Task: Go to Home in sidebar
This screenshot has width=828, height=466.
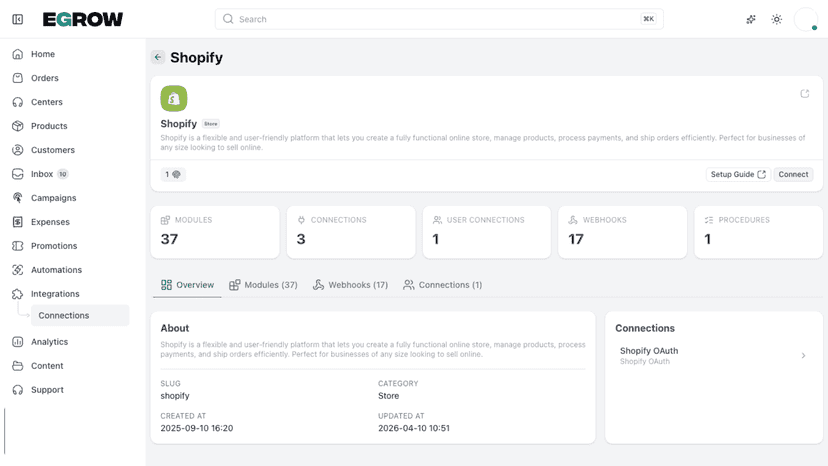Action: (x=42, y=54)
